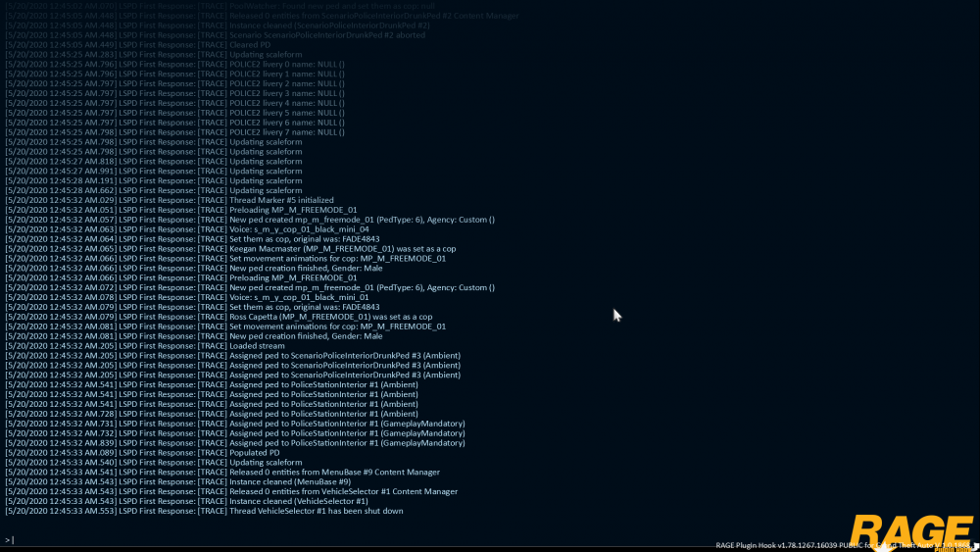Viewport: 980px width, 552px height.
Task: Select 'Released 0 entities from VehicleSelector #1' line
Action: 231,491
